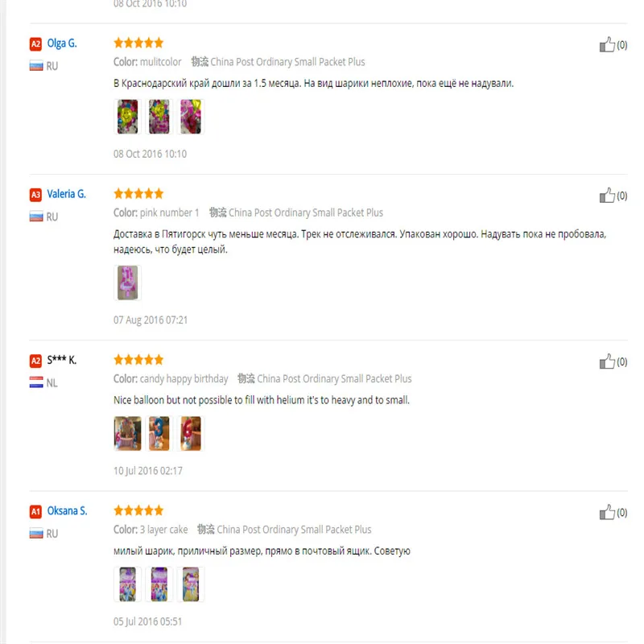Click the five-star rating on Valeria G.'s review

[138, 193]
